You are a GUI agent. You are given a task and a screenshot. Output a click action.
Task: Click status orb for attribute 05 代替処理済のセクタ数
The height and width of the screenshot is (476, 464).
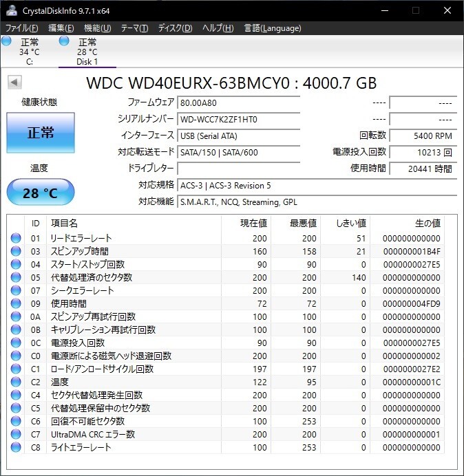[x=16, y=277]
